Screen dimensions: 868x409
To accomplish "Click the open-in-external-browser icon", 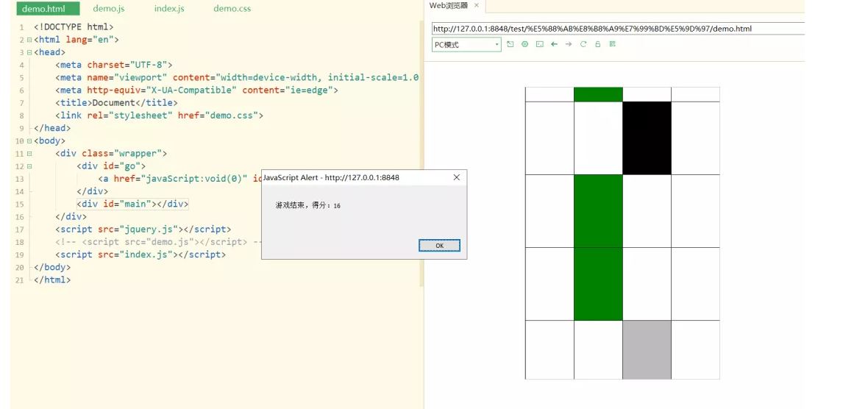I will click(x=511, y=45).
